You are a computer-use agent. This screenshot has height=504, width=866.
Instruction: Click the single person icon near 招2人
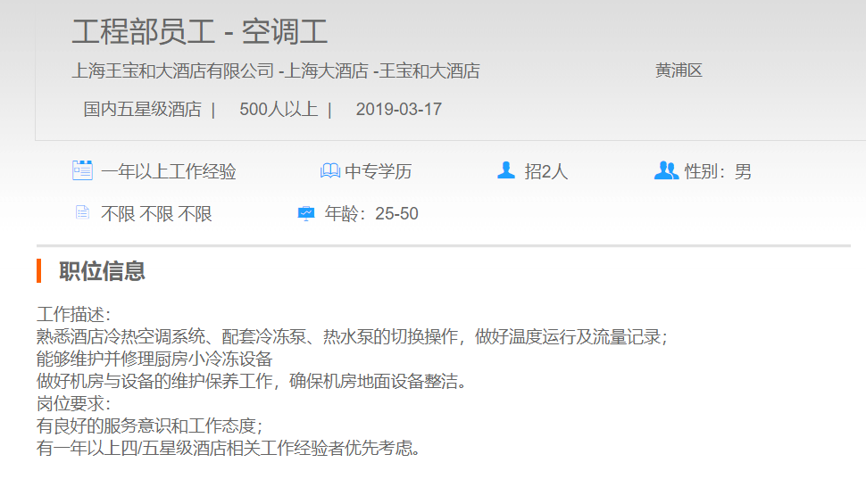(506, 170)
